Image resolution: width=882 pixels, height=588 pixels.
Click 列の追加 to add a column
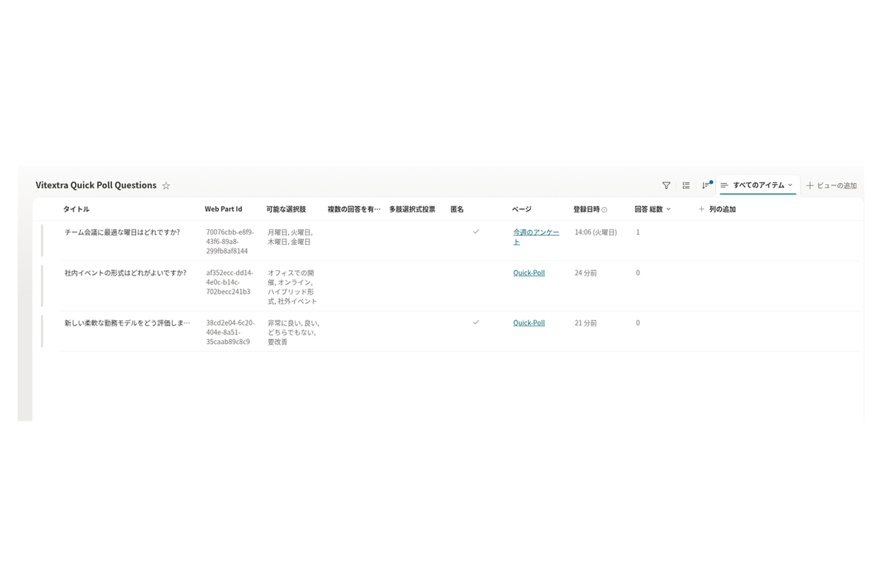coord(717,209)
